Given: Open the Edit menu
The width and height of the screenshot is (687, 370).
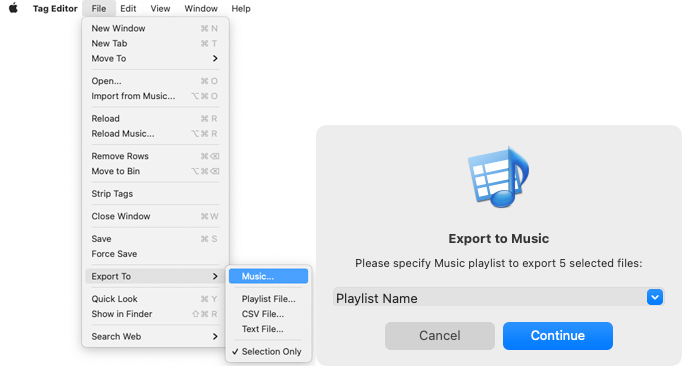Looking at the screenshot, I should point(128,8).
